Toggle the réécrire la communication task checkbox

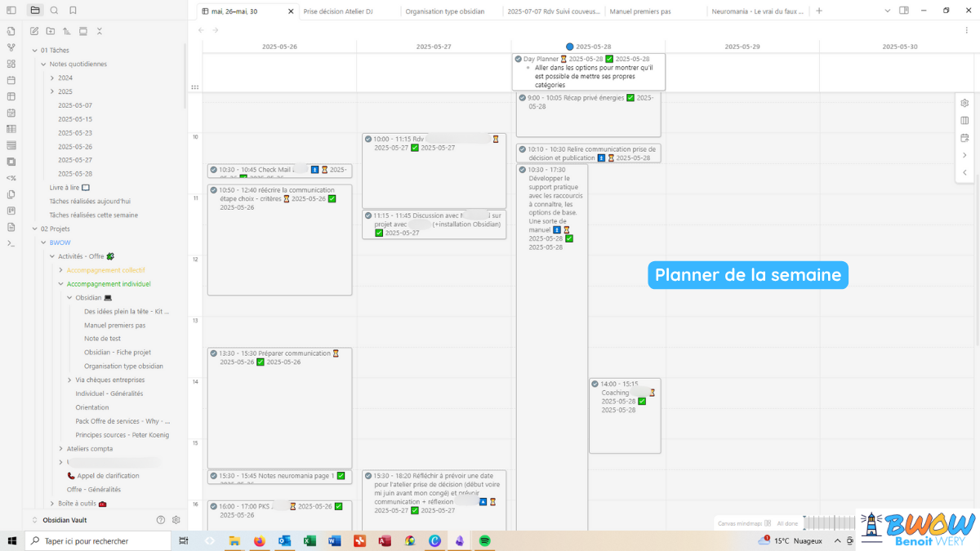[213, 190]
